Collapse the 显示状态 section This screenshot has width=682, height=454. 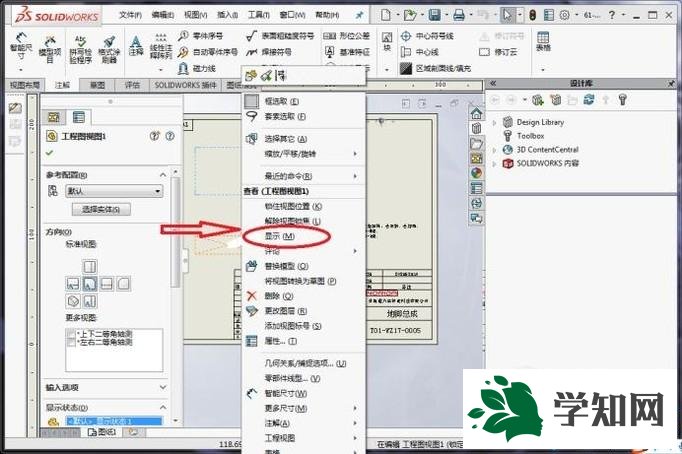(163, 407)
